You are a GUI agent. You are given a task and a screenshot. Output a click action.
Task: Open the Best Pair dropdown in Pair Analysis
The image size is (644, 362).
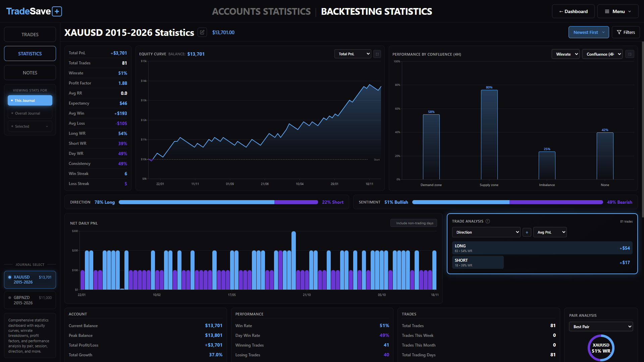pyautogui.click(x=600, y=326)
